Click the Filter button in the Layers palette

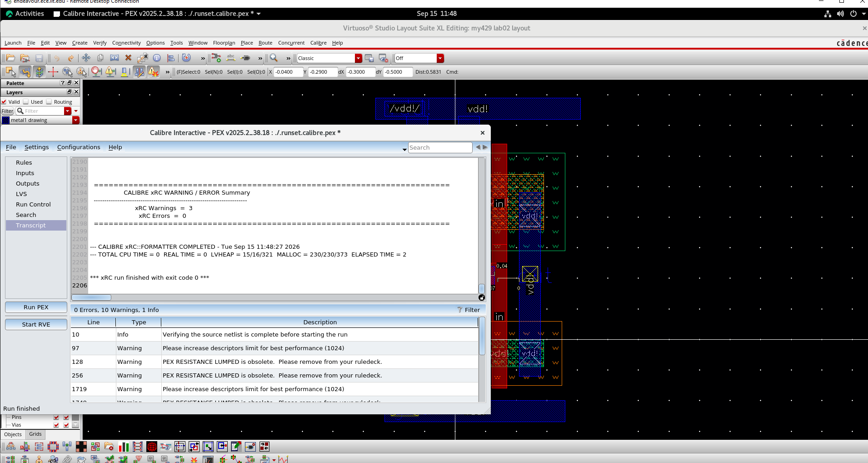[x=7, y=111]
